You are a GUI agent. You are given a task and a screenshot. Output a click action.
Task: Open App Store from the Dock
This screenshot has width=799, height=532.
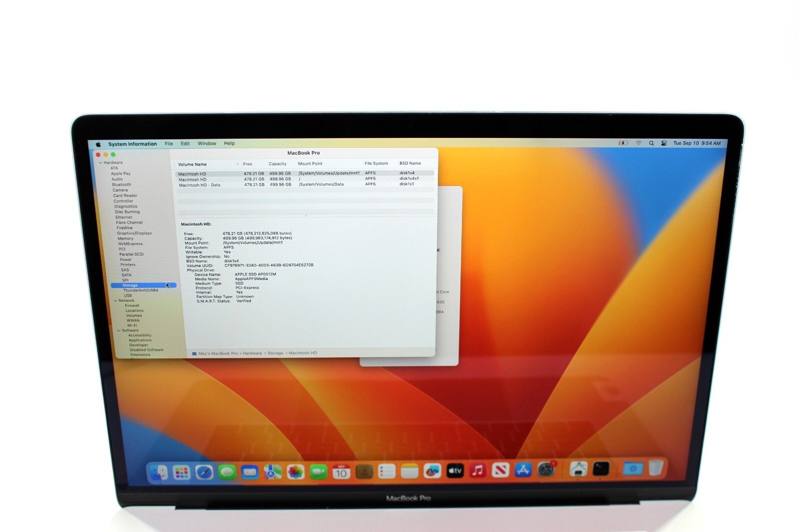[523, 470]
